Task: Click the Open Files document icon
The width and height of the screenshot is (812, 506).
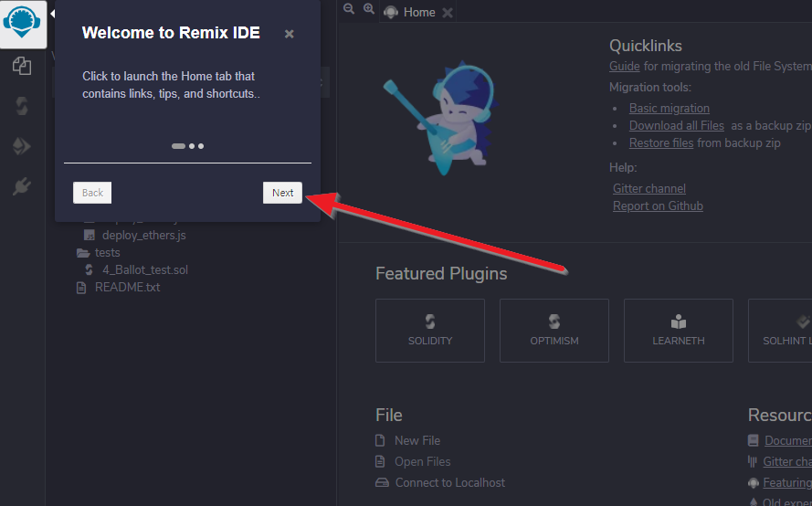Action: pos(380,461)
